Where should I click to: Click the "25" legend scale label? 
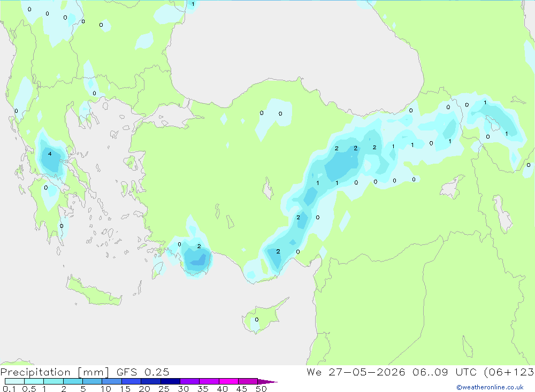pyautogui.click(x=164, y=389)
